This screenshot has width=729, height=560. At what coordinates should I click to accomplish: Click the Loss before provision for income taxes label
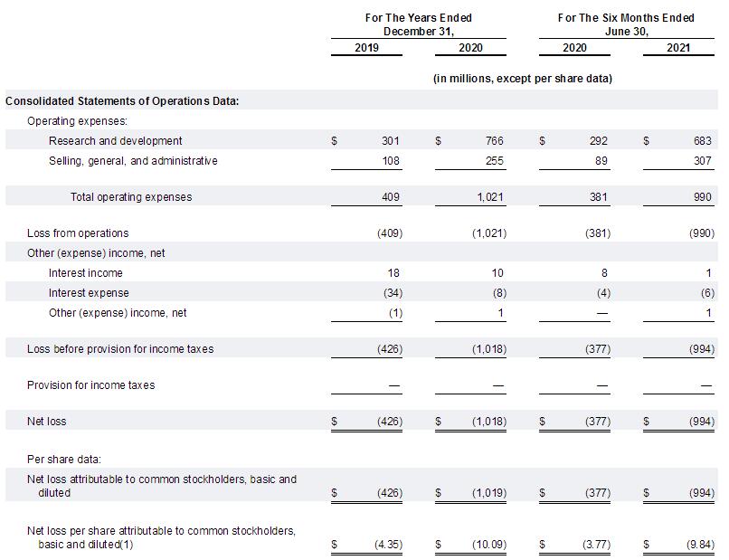(x=120, y=349)
